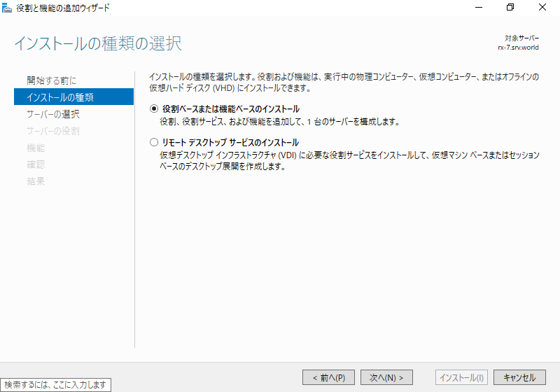Click the 次へ(N) > button
Viewport: 560px width, 392px height.
click(386, 377)
